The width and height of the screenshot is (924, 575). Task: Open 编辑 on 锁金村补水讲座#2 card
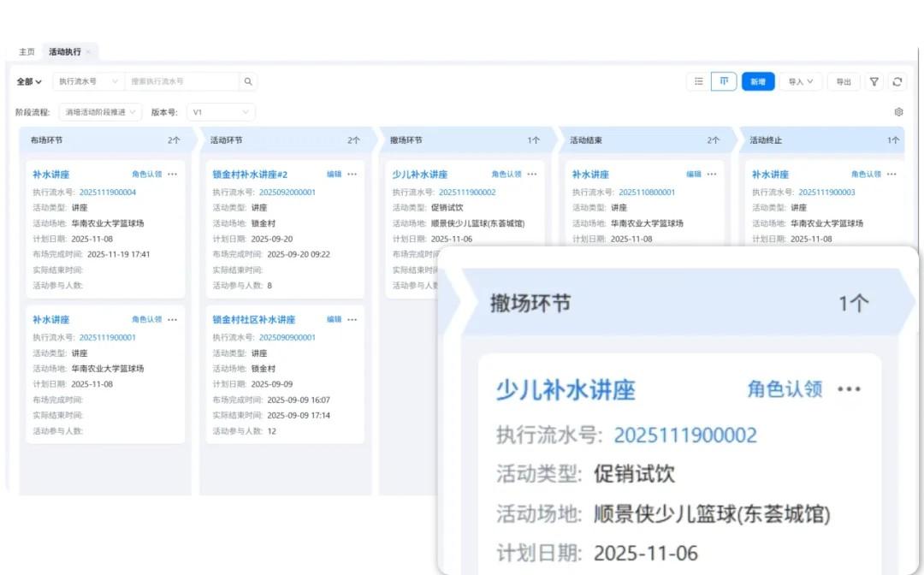[335, 174]
